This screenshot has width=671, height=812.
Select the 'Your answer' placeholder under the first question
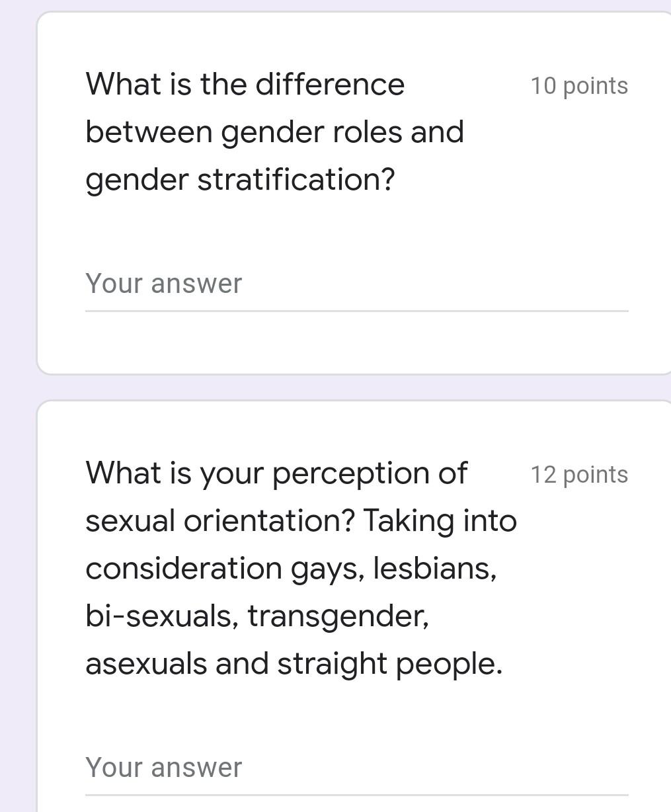click(x=163, y=283)
